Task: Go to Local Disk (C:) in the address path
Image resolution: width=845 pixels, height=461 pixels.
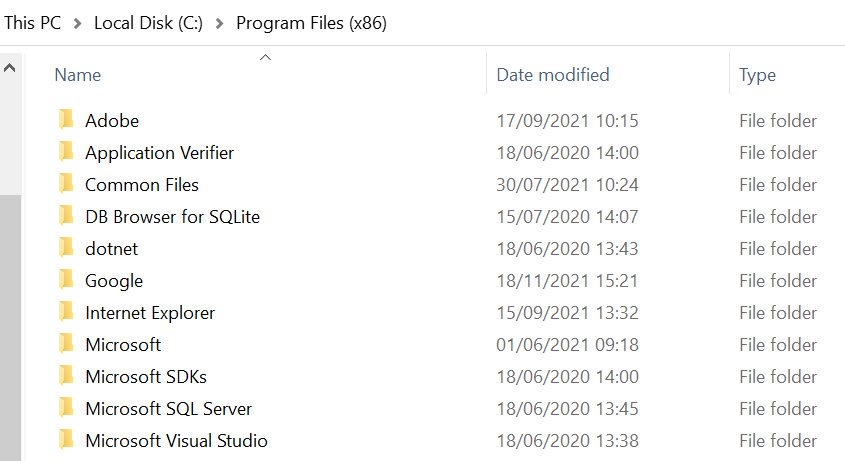Action: click(148, 23)
